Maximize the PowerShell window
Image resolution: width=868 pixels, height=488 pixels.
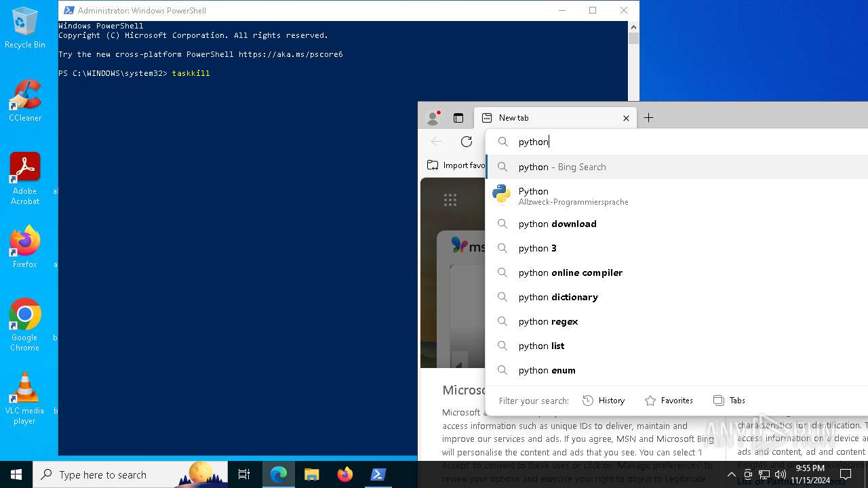coord(593,10)
